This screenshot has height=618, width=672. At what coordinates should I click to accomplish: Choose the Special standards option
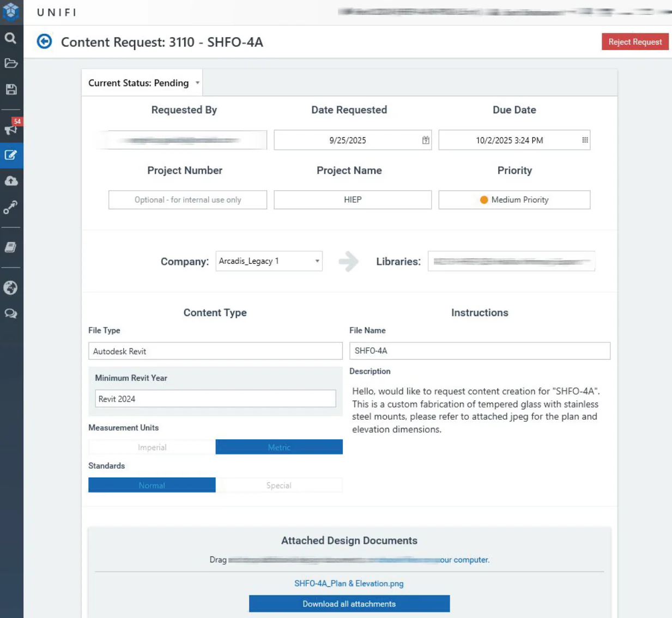click(x=279, y=486)
